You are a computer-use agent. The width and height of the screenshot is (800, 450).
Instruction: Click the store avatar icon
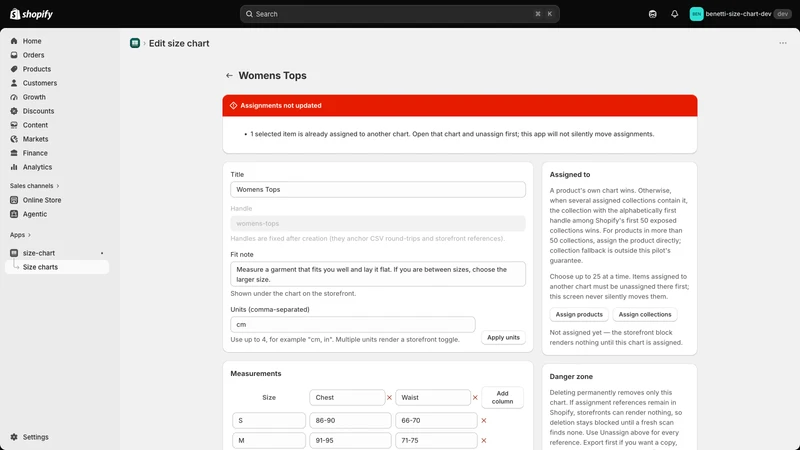[x=696, y=14]
